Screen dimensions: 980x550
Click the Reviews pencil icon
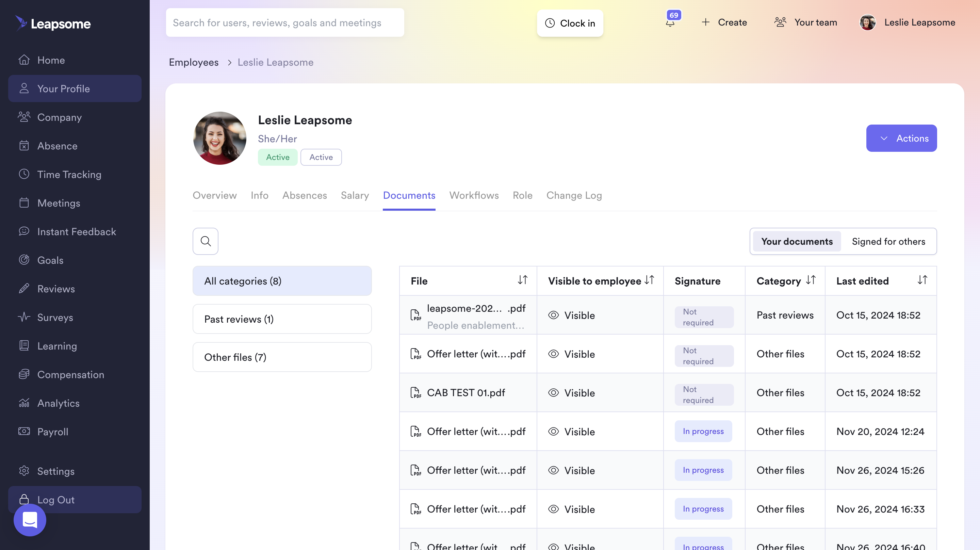point(24,289)
